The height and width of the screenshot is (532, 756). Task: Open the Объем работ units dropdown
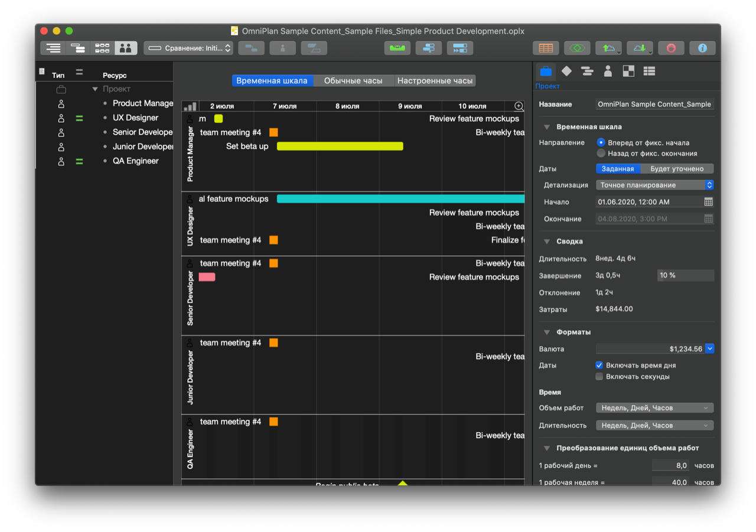[654, 408]
